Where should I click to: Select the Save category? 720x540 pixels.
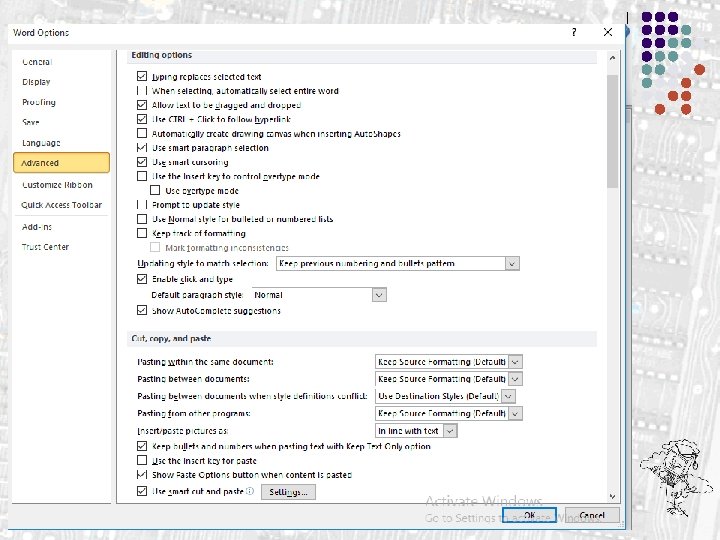62,122
